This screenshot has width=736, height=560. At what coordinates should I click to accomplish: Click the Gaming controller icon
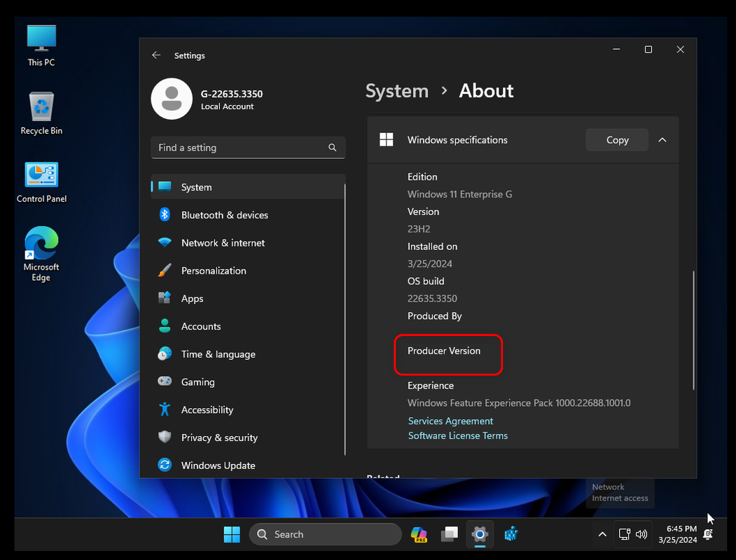tap(165, 381)
